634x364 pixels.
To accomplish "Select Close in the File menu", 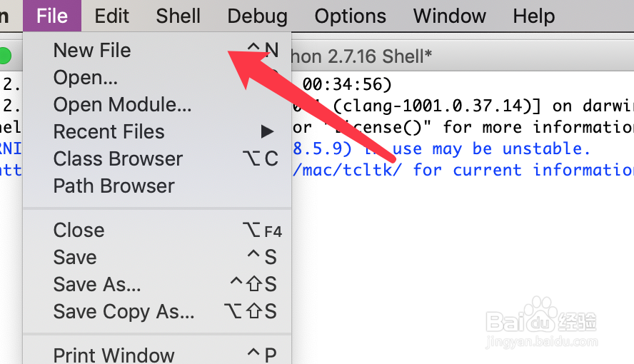I will pos(157,231).
